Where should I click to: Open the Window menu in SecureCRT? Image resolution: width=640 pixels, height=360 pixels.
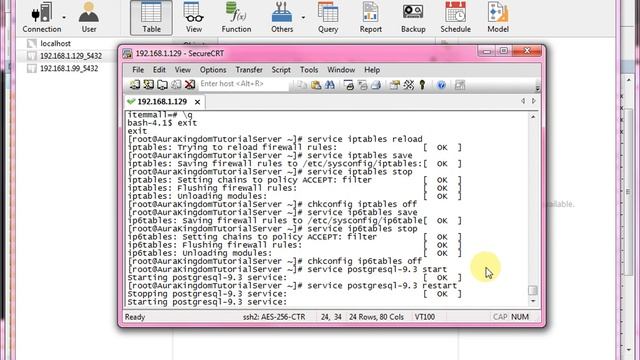click(x=341, y=70)
